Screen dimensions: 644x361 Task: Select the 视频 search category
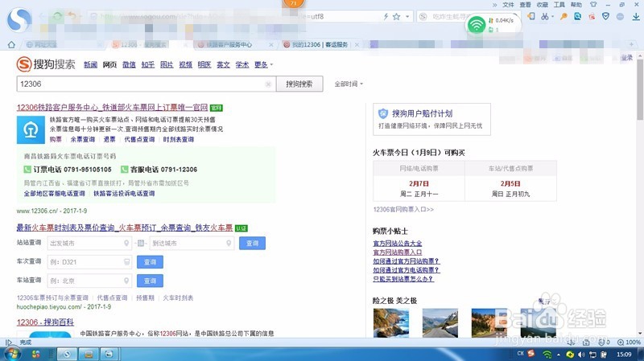pos(186,64)
